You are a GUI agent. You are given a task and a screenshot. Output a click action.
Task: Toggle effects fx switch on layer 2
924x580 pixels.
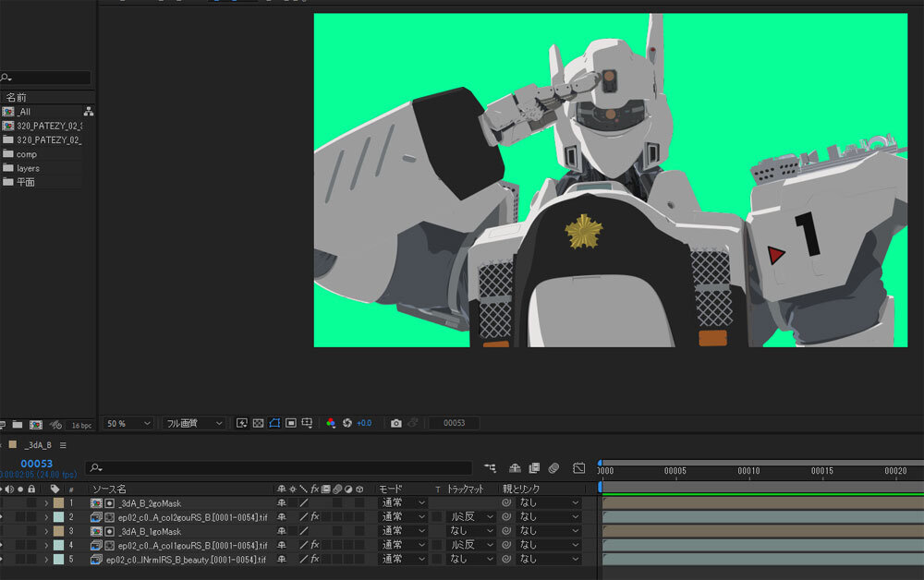coord(315,516)
